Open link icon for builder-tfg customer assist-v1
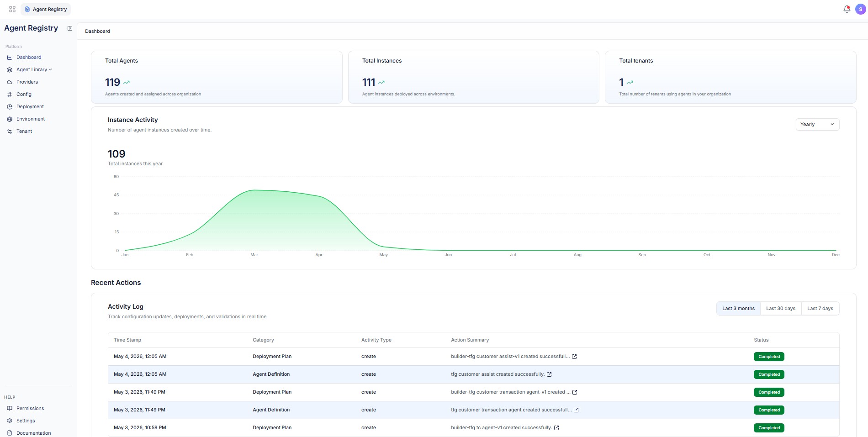The width and height of the screenshot is (868, 437). tap(574, 357)
